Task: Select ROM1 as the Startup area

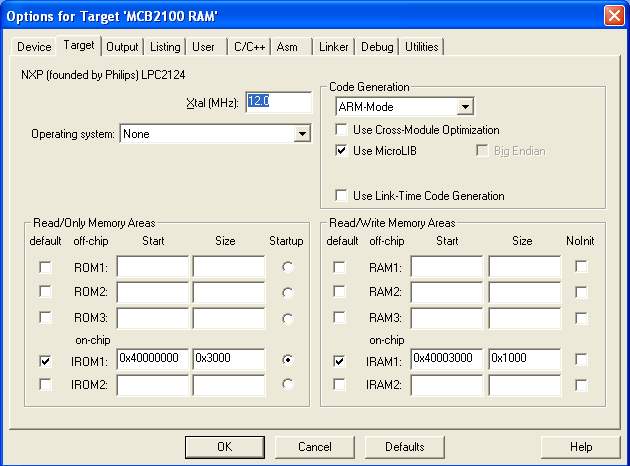Action: tap(289, 267)
